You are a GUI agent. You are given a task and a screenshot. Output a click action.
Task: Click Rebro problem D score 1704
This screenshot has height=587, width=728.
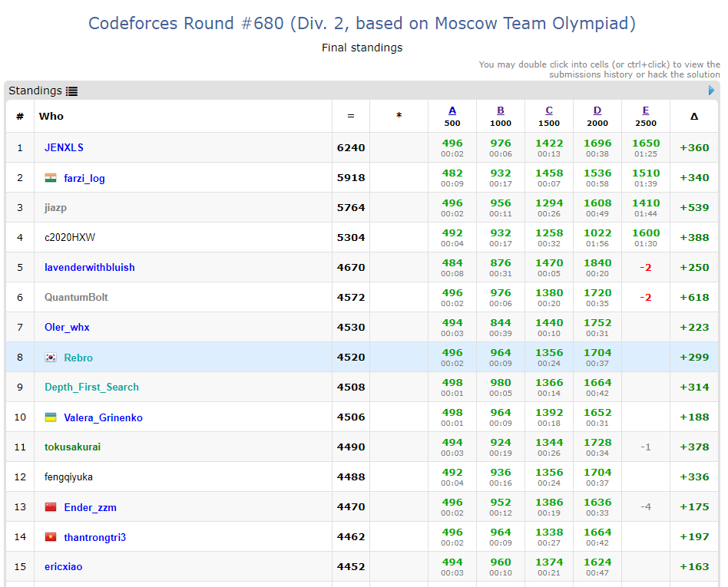[x=597, y=353]
